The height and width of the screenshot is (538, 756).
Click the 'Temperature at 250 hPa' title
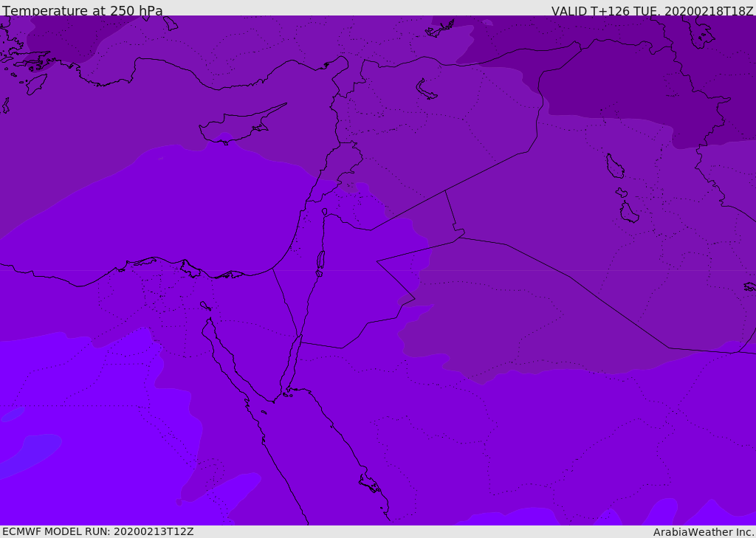83,10
